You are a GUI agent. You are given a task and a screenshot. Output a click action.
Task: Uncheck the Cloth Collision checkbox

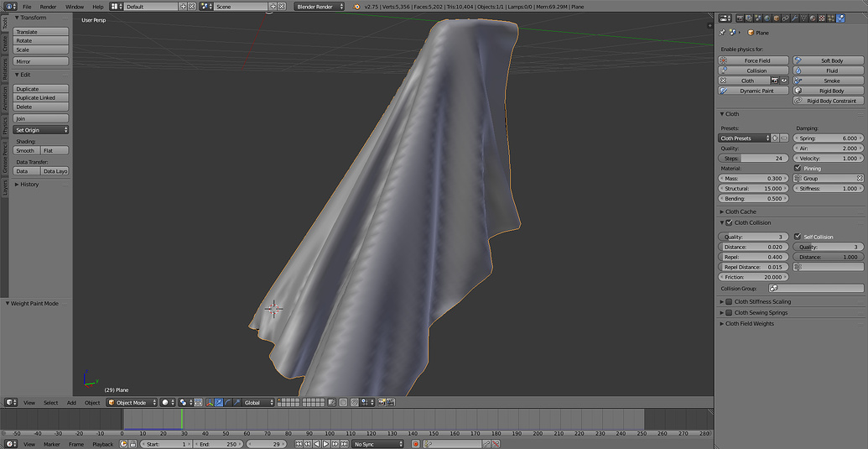pos(729,222)
